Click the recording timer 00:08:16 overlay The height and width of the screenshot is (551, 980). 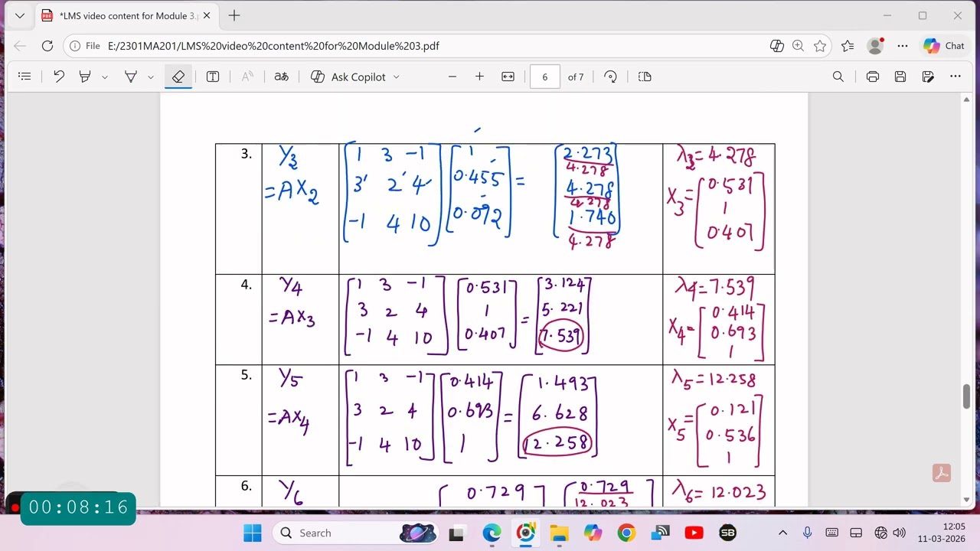pyautogui.click(x=78, y=508)
